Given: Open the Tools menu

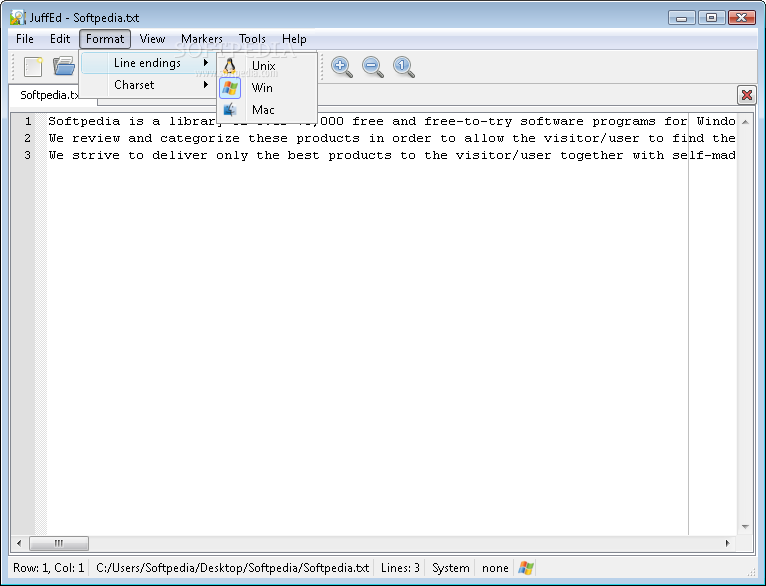Looking at the screenshot, I should tap(252, 39).
